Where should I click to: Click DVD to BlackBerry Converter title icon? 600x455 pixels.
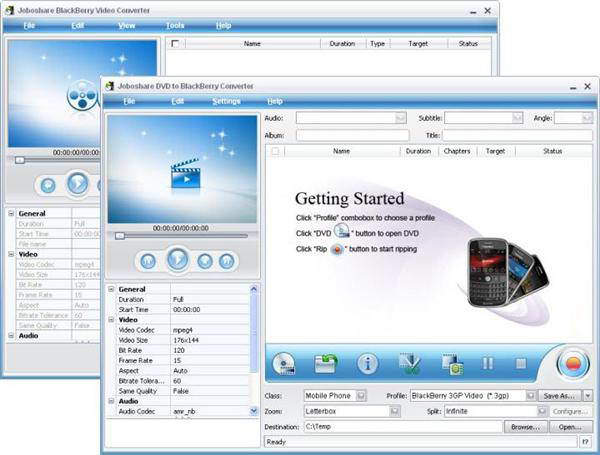click(x=110, y=86)
